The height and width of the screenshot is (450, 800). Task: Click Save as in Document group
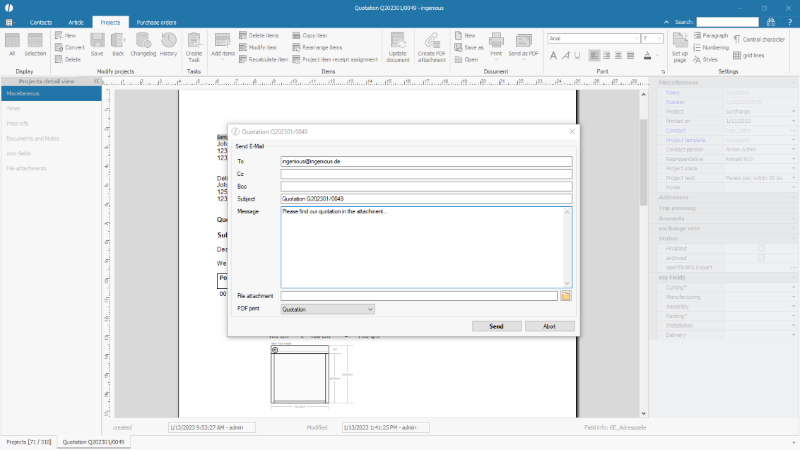point(469,47)
